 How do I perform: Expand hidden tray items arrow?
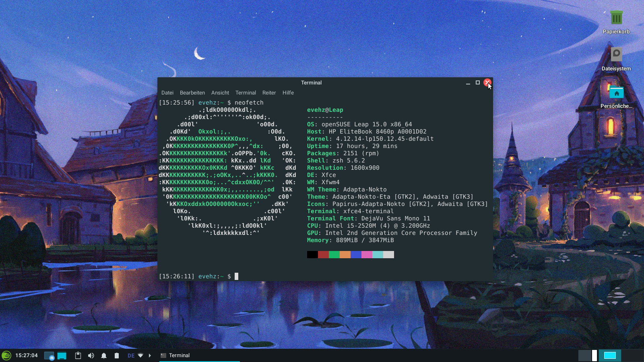[x=150, y=356]
